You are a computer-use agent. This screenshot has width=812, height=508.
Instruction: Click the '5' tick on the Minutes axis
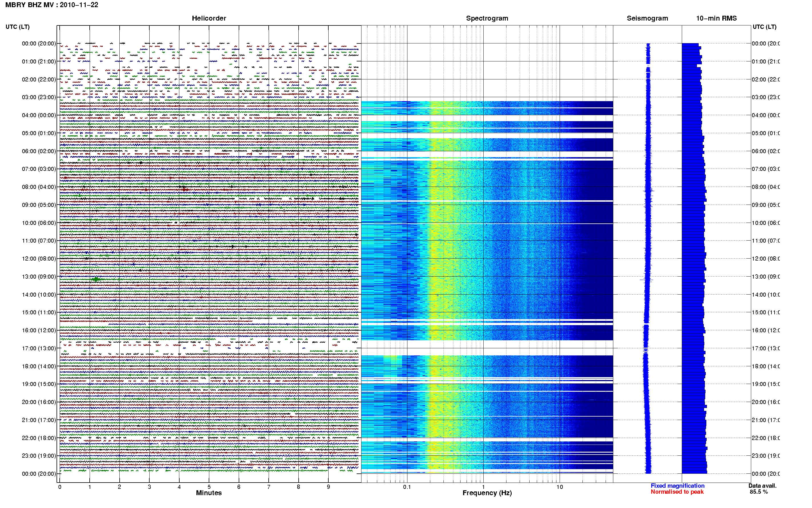click(x=209, y=487)
